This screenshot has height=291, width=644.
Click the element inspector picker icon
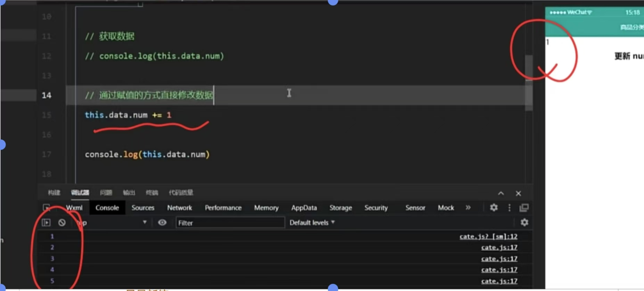(x=46, y=208)
